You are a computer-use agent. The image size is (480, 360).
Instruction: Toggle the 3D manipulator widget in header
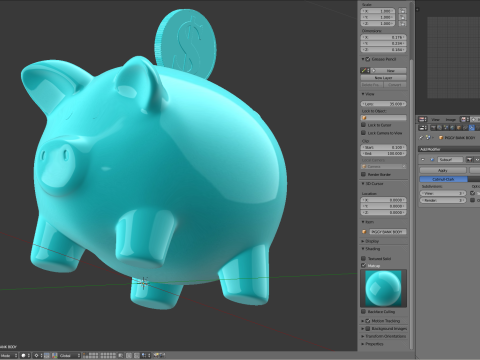(x=55, y=356)
